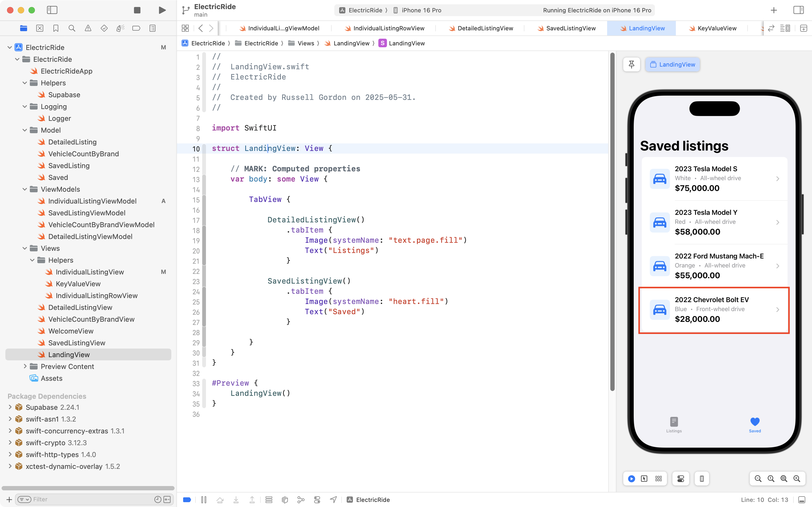Pin the canvas preview

pos(631,64)
